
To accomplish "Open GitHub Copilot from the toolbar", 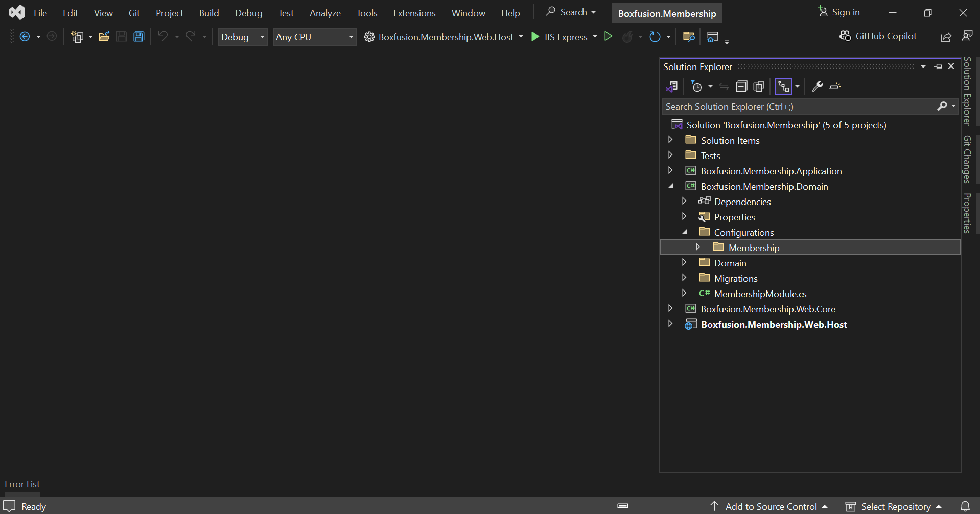I will click(878, 36).
